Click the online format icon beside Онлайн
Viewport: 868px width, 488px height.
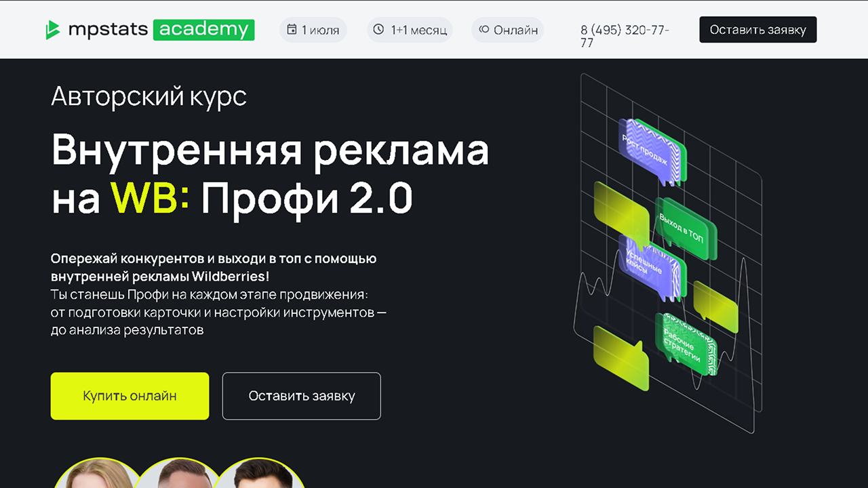click(x=484, y=30)
